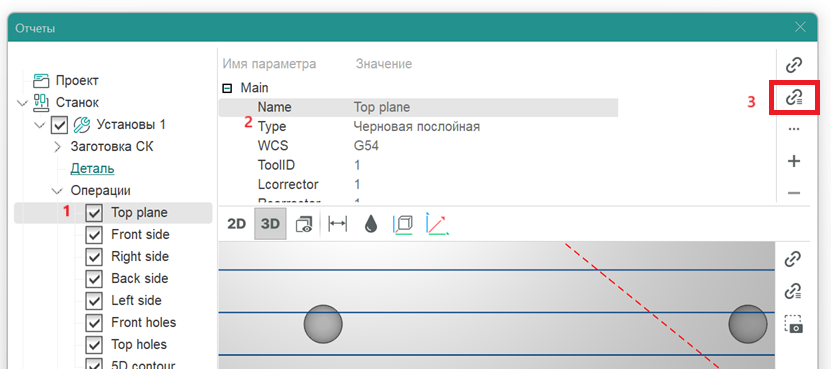Uncheck the Left side checkbox

point(94,301)
